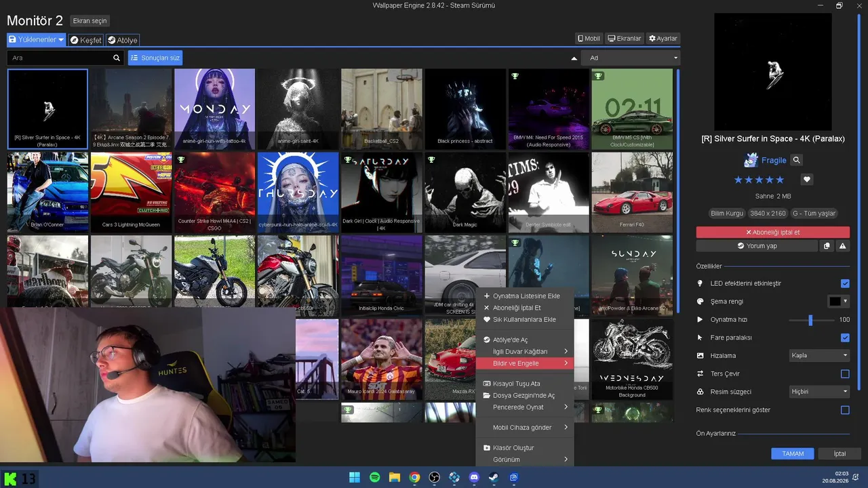Choose Aboneliği İptal Et from context menu

[525, 308]
